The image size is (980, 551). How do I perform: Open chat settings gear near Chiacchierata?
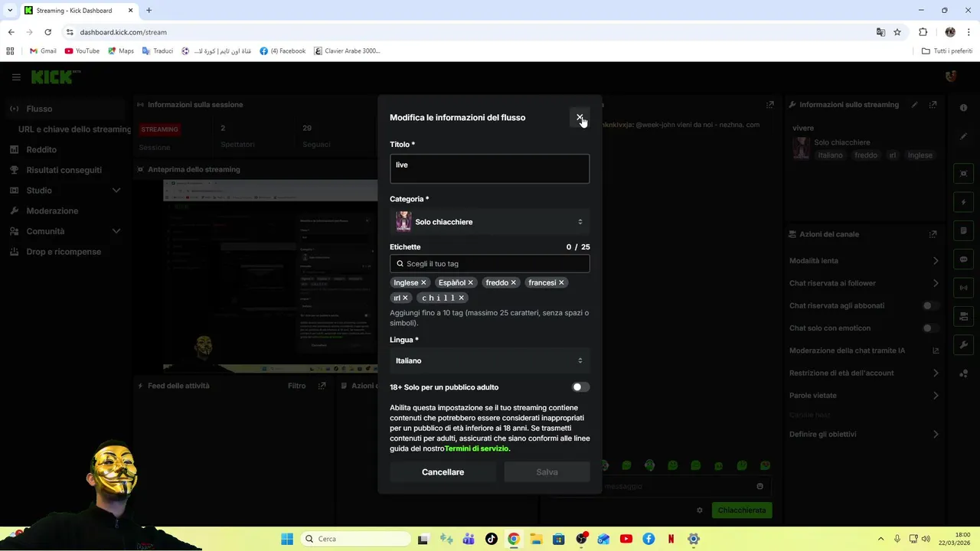(699, 510)
